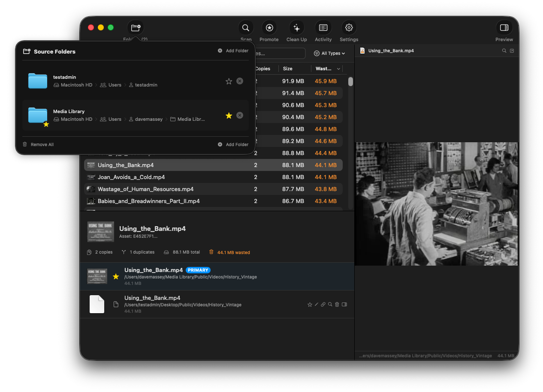Edit the testadmin duplicate with the pencil icon

pyautogui.click(x=317, y=304)
